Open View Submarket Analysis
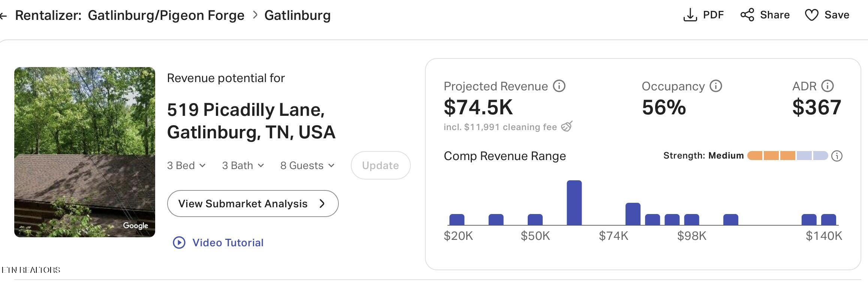The width and height of the screenshot is (868, 283). point(253,204)
